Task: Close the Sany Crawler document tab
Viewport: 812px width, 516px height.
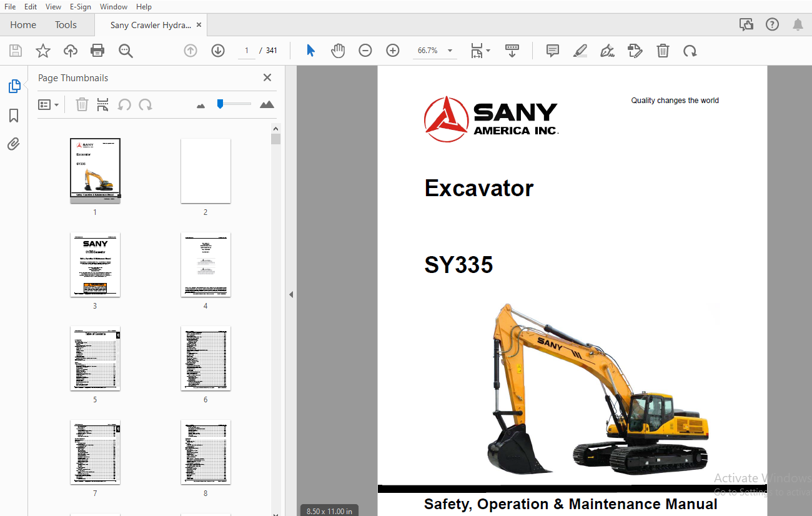Action: point(199,25)
